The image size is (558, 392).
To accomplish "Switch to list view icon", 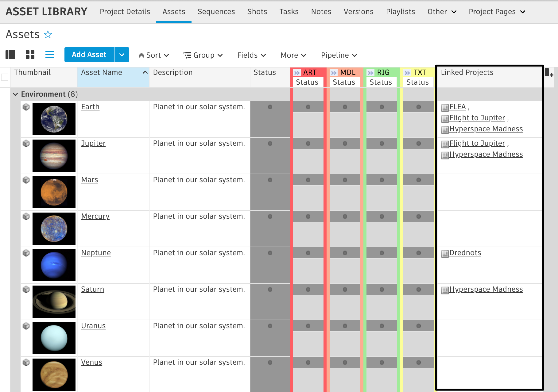I will pos(50,55).
